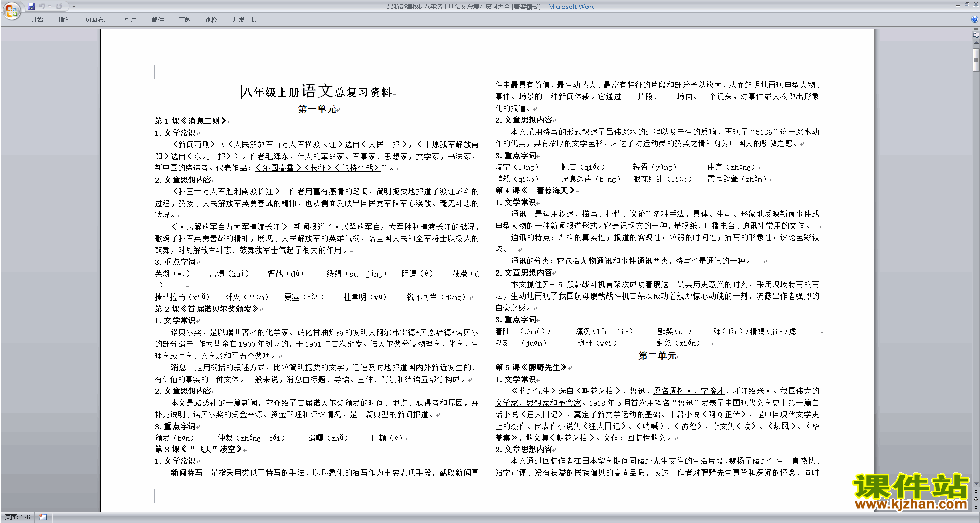The image size is (980, 523).
Task: Click the macro recording icon in status bar
Action: 43,517
